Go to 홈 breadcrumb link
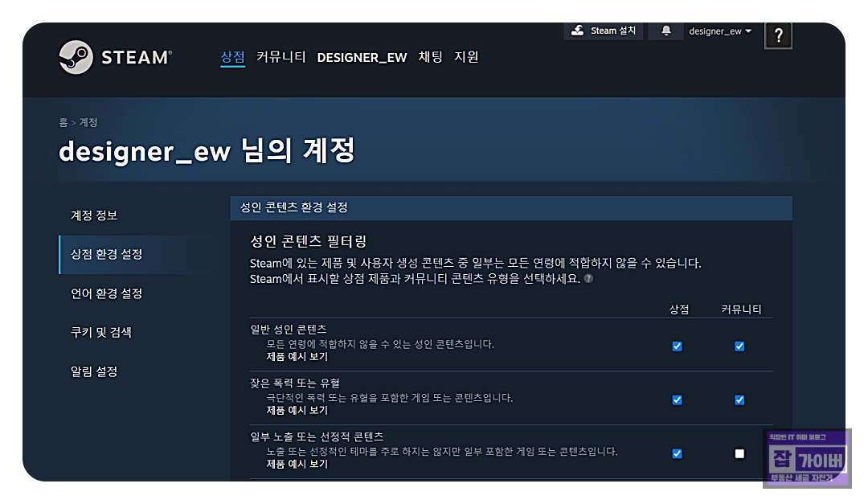The width and height of the screenshot is (868, 504). (x=63, y=122)
